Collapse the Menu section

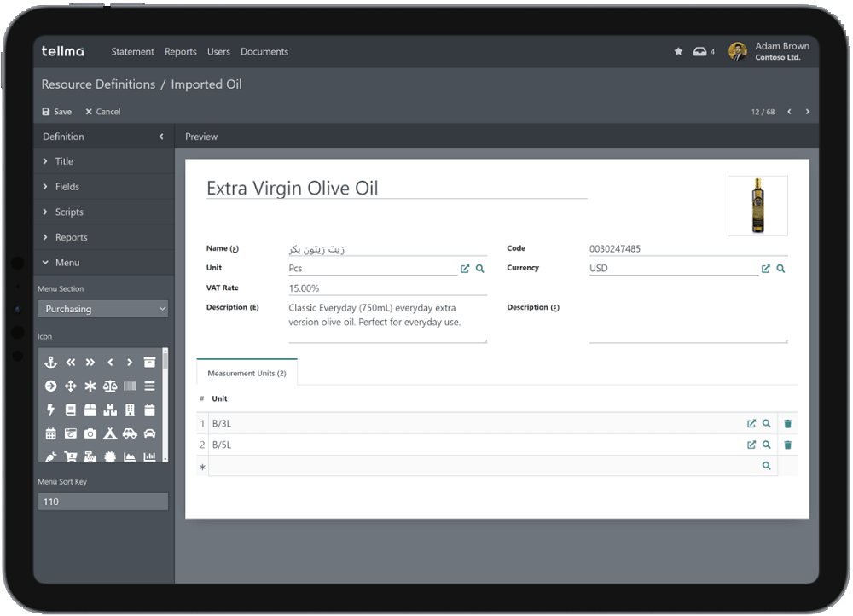pos(104,263)
